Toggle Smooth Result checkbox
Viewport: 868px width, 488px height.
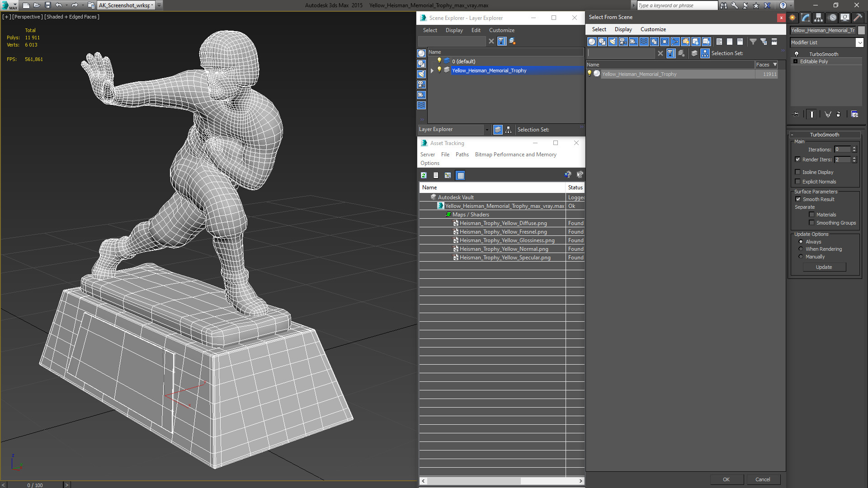798,199
